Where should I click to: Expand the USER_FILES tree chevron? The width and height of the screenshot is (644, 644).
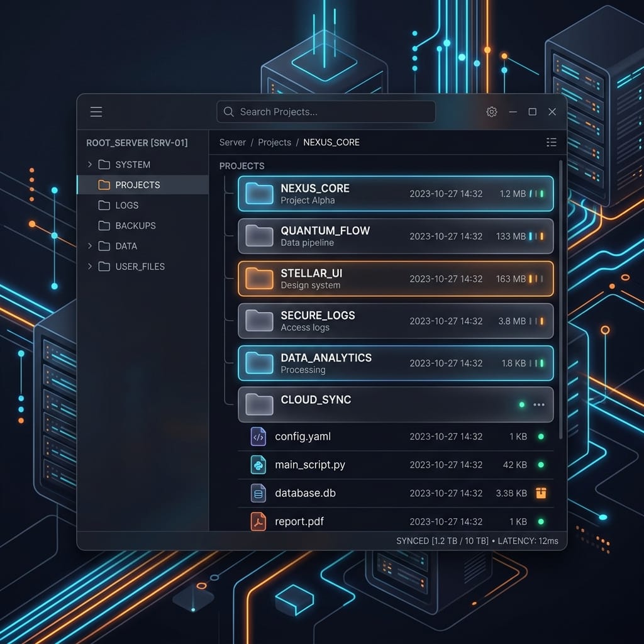90,266
